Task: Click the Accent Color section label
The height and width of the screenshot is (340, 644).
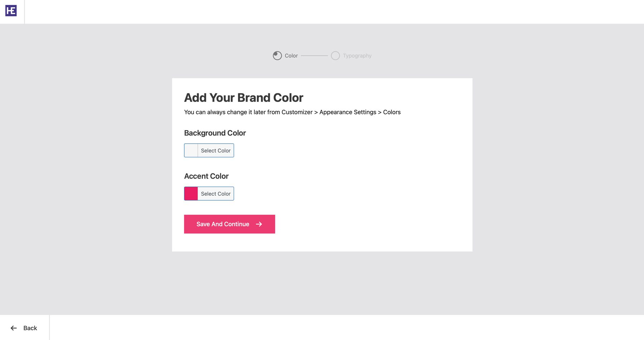Action: pyautogui.click(x=206, y=176)
